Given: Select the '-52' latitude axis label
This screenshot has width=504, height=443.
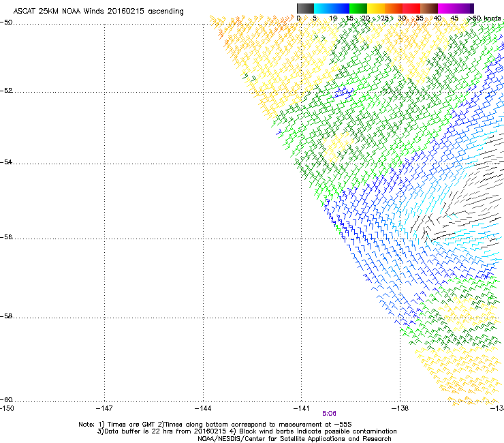Looking at the screenshot, I should [6, 91].
